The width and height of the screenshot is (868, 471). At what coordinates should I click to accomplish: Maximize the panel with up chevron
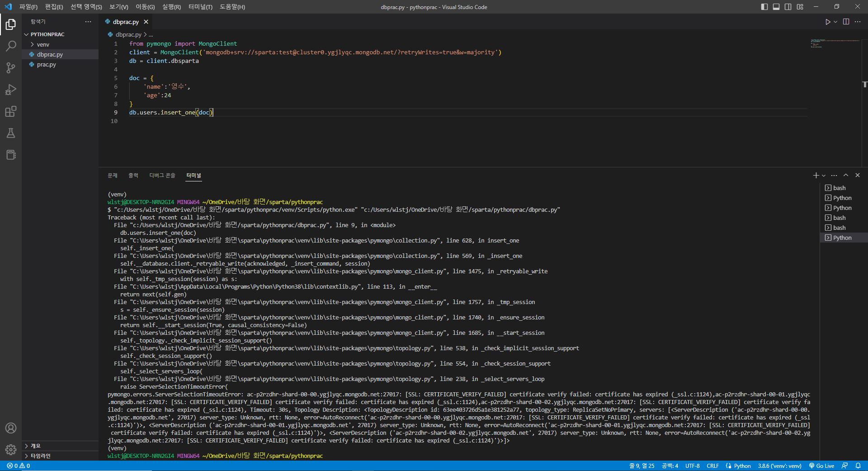click(846, 175)
